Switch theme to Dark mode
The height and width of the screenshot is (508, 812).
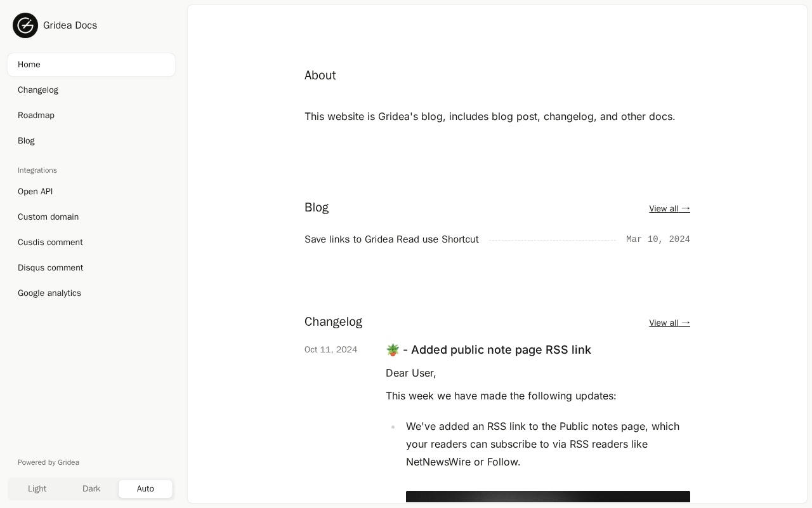91,489
